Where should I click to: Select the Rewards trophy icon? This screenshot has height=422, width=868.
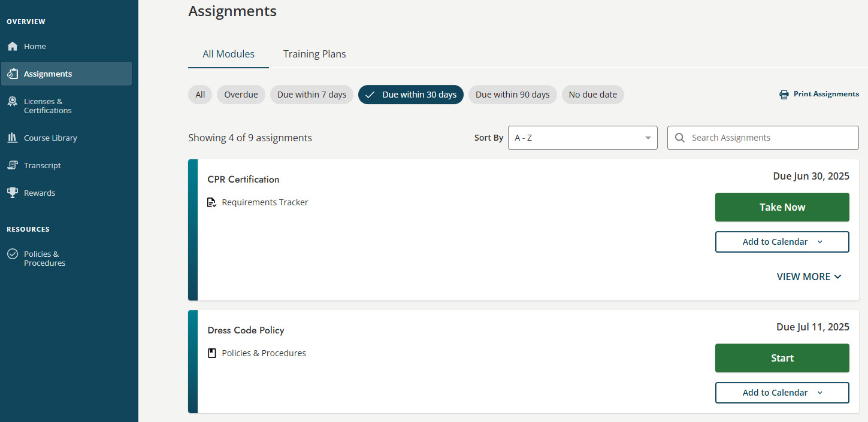[13, 192]
